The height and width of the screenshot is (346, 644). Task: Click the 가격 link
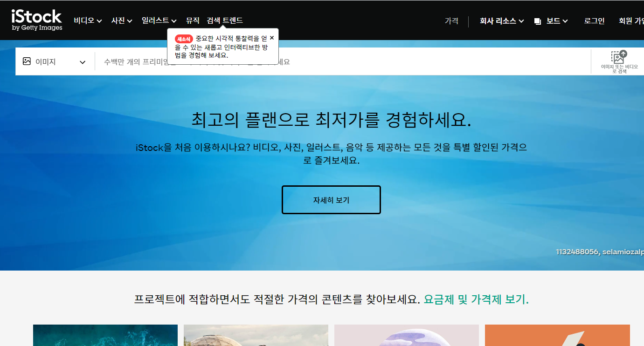click(x=451, y=20)
